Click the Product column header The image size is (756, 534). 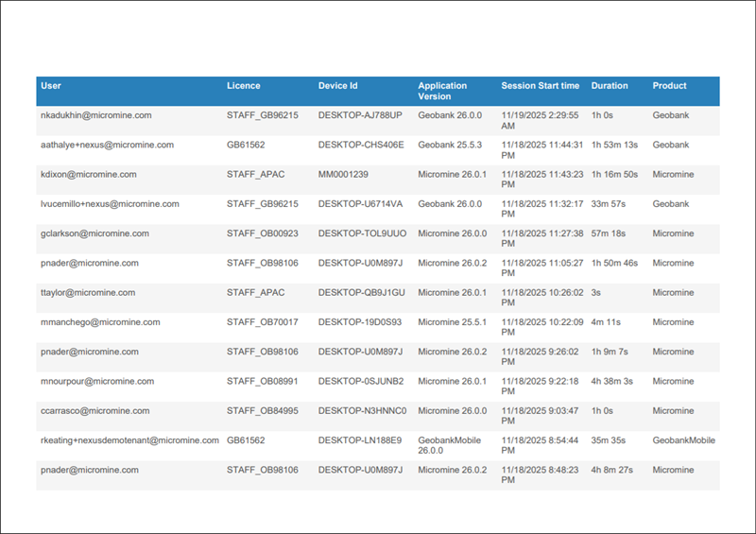coord(669,86)
